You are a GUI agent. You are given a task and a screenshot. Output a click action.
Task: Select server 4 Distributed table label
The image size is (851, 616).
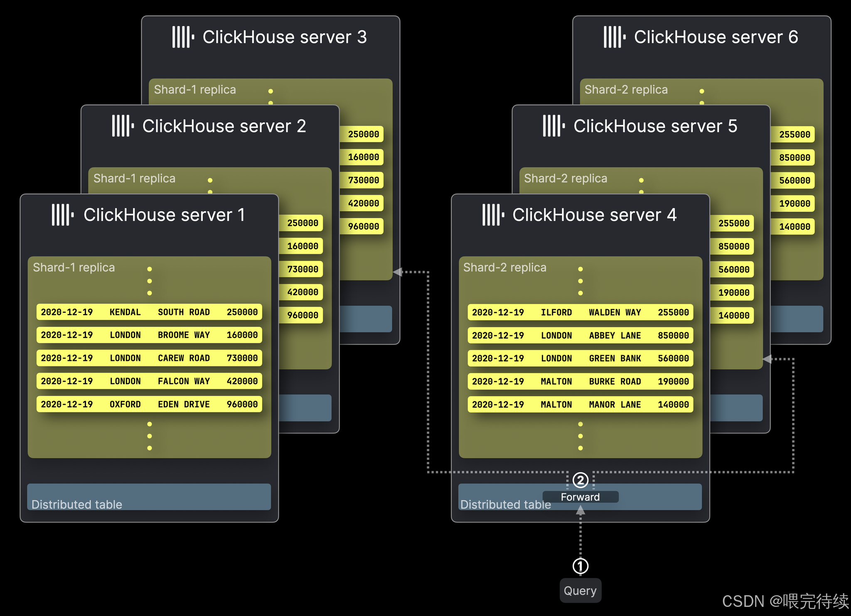tap(506, 504)
